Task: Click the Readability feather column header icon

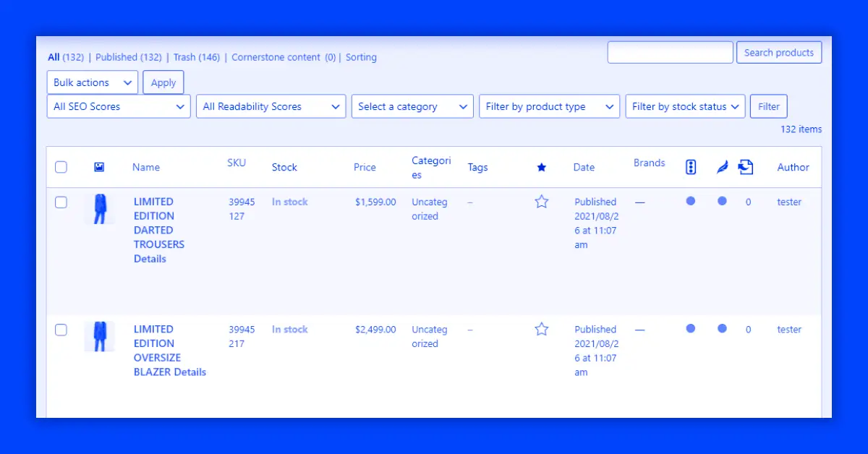Action: click(x=722, y=167)
